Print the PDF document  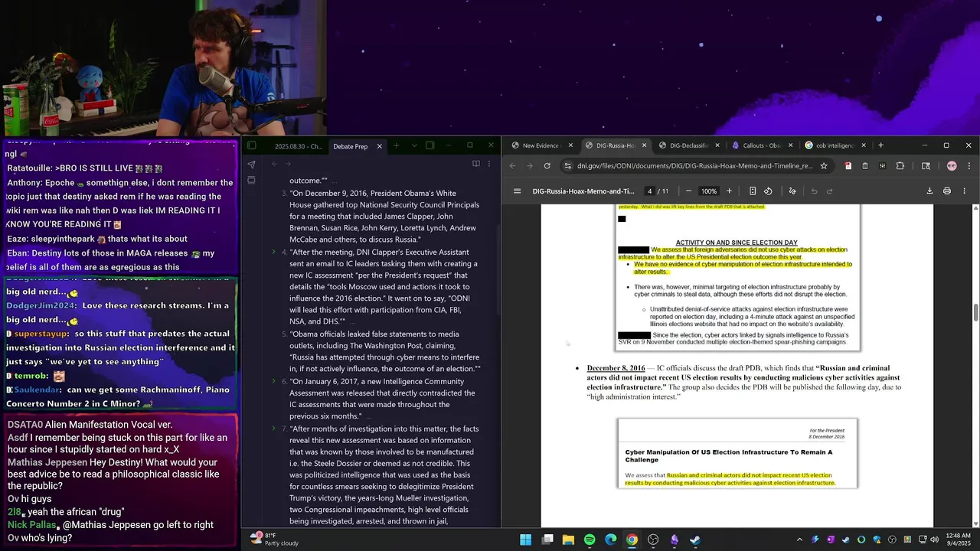tap(947, 191)
